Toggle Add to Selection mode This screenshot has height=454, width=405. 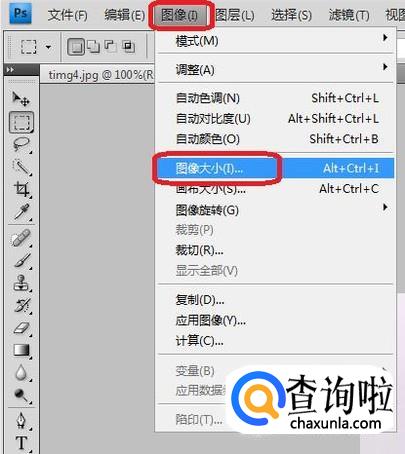click(x=93, y=46)
